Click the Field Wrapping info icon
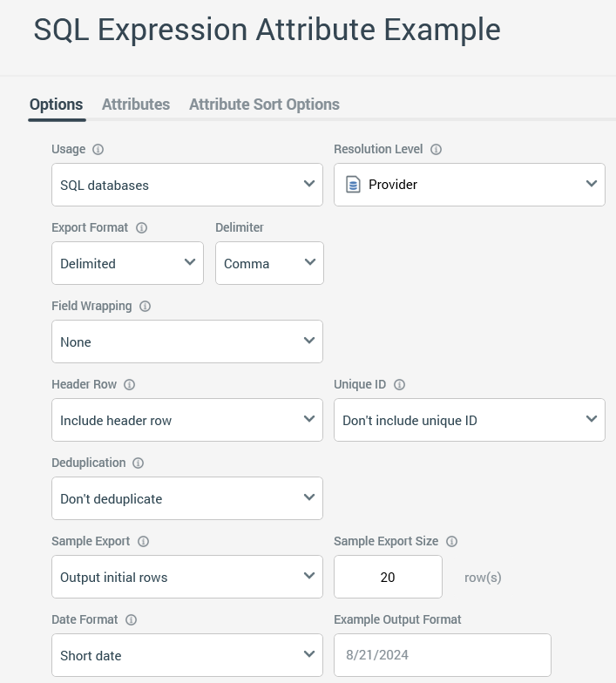 145,306
